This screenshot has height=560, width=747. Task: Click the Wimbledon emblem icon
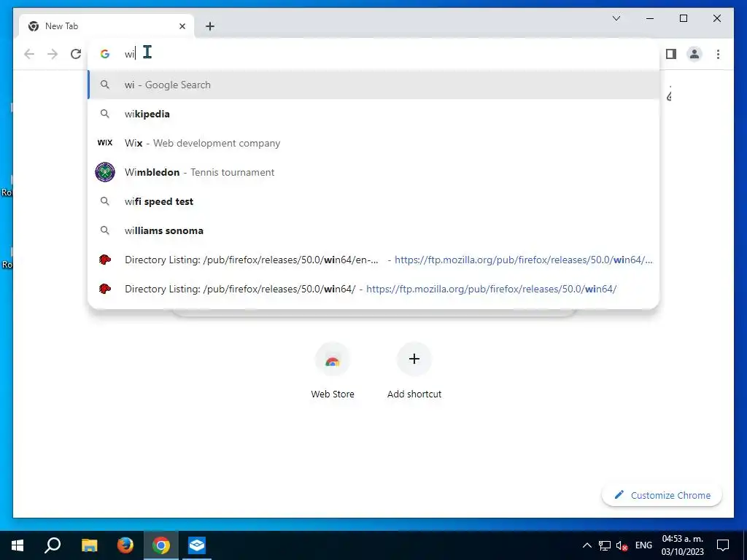(105, 172)
